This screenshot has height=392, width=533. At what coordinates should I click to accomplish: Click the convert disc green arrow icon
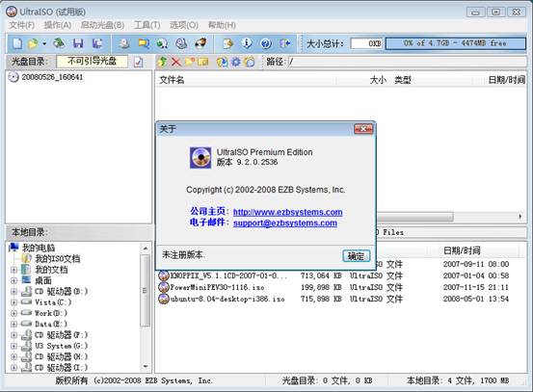pos(162,43)
